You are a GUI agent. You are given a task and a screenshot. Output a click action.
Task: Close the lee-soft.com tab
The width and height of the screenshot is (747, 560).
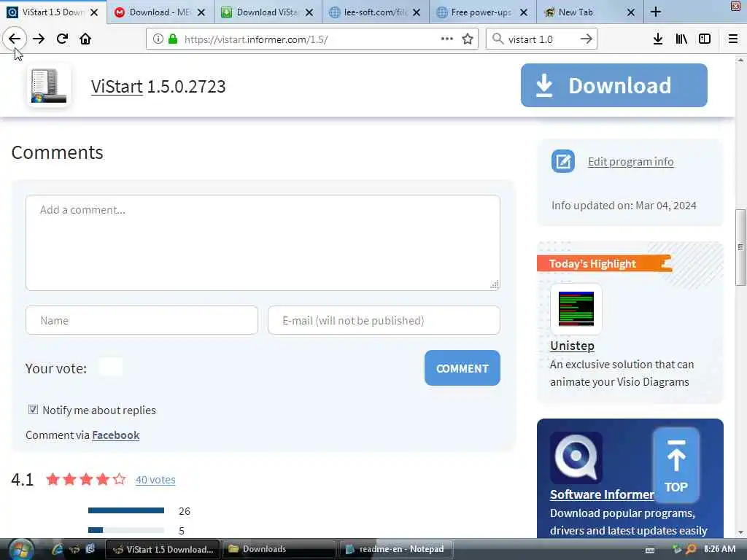[417, 12]
